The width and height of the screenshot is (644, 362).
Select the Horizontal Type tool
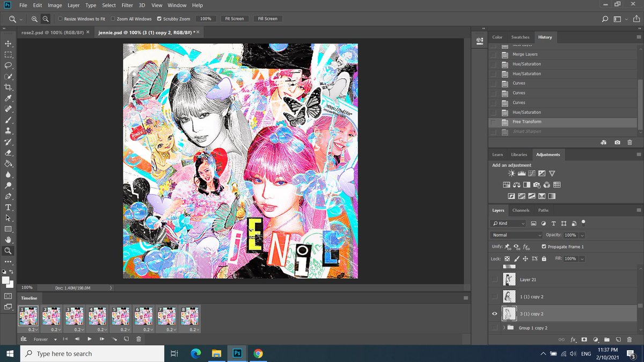pyautogui.click(x=9, y=207)
